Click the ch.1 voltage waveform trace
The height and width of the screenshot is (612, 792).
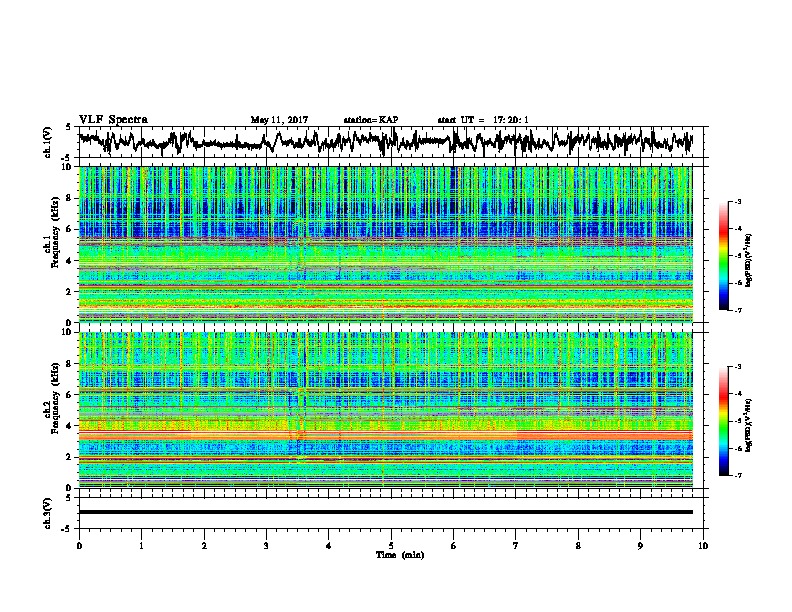(385, 141)
